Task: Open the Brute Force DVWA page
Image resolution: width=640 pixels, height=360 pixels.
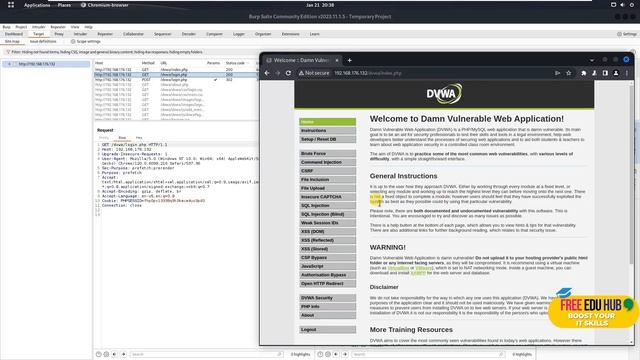Action: tap(327, 153)
